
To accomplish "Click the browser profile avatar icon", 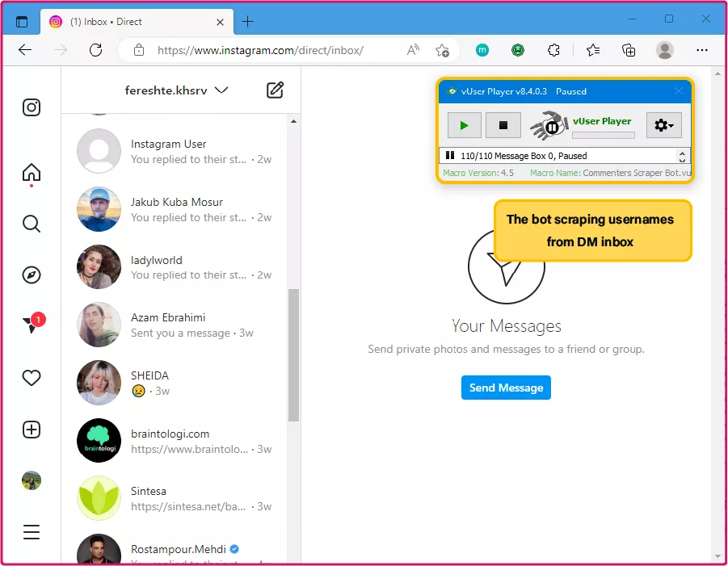I will [665, 49].
